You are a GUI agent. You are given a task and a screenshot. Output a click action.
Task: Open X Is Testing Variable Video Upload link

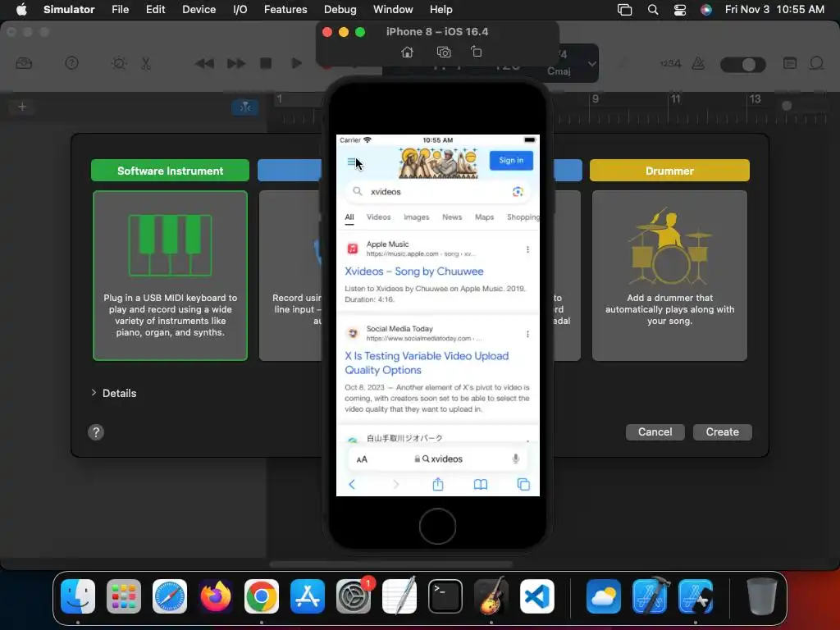(x=427, y=363)
